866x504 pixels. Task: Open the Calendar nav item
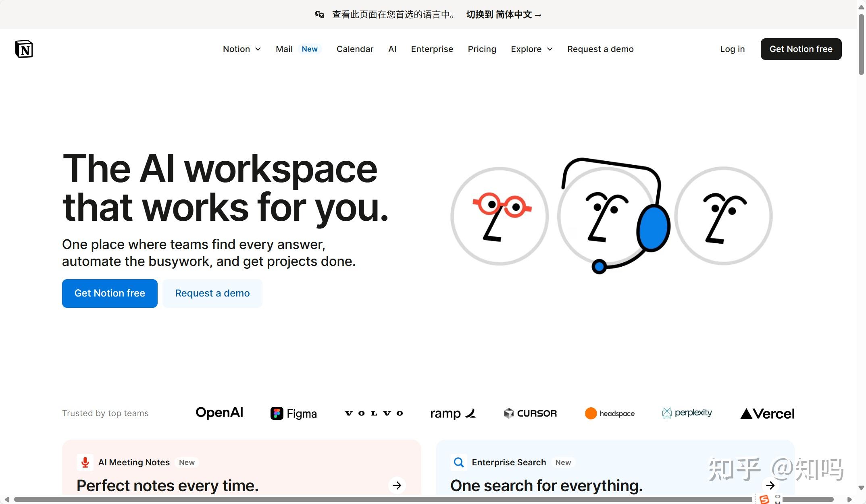tap(355, 49)
